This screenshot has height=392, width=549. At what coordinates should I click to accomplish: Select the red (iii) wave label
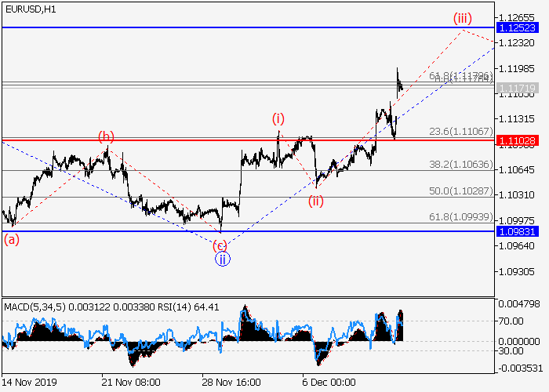462,19
